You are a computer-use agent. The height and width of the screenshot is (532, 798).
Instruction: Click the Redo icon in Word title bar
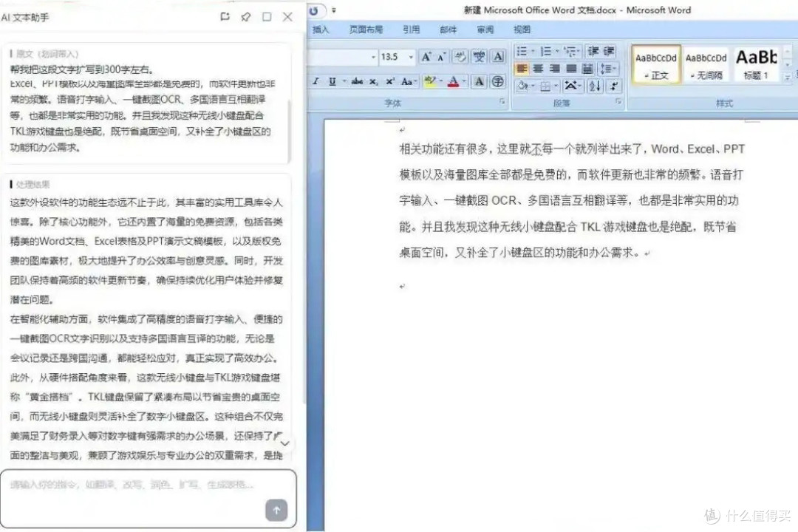tap(314, 10)
